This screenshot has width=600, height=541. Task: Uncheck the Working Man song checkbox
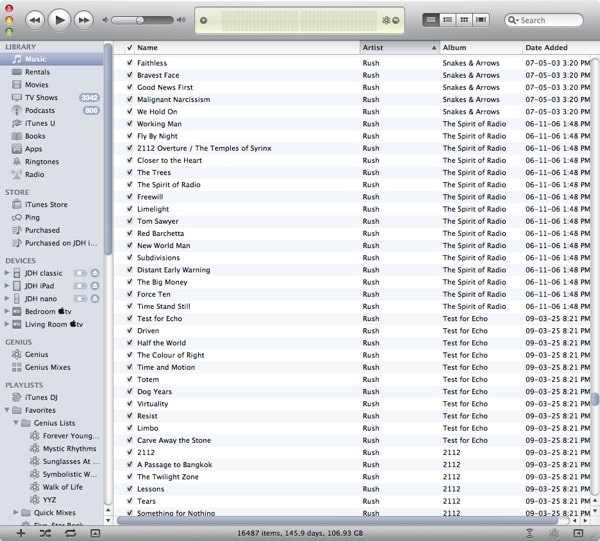130,123
